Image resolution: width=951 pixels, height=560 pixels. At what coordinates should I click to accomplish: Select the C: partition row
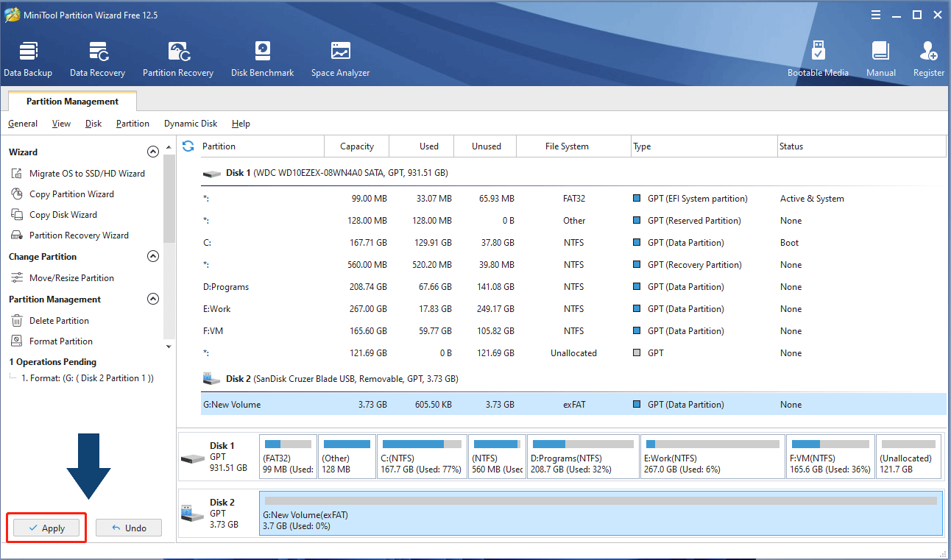[573, 243]
